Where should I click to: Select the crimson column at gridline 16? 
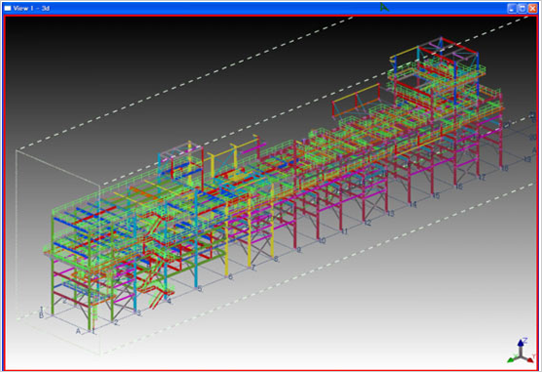click(x=455, y=162)
